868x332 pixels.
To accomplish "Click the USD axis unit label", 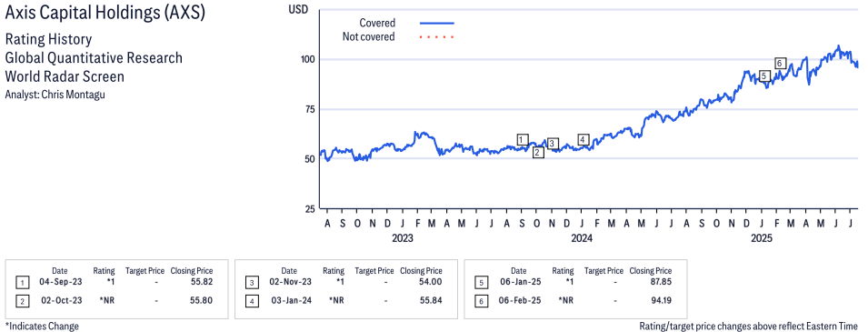I will click(x=299, y=9).
